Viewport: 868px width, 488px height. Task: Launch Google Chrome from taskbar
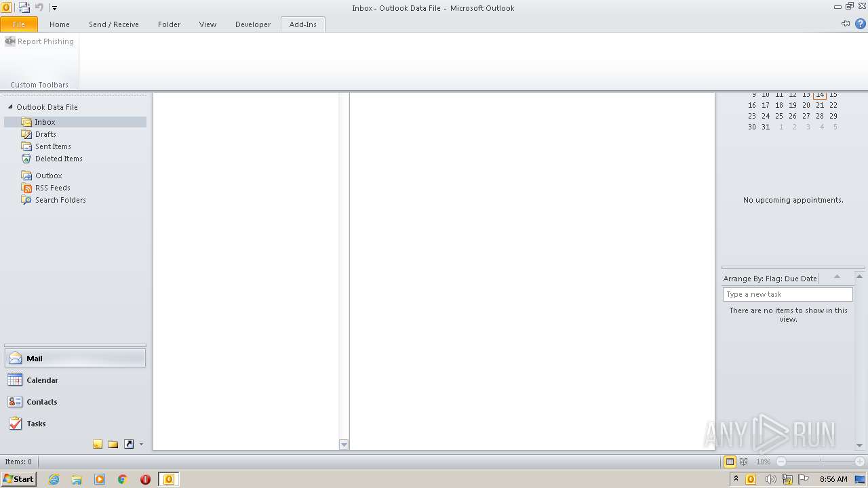123,479
